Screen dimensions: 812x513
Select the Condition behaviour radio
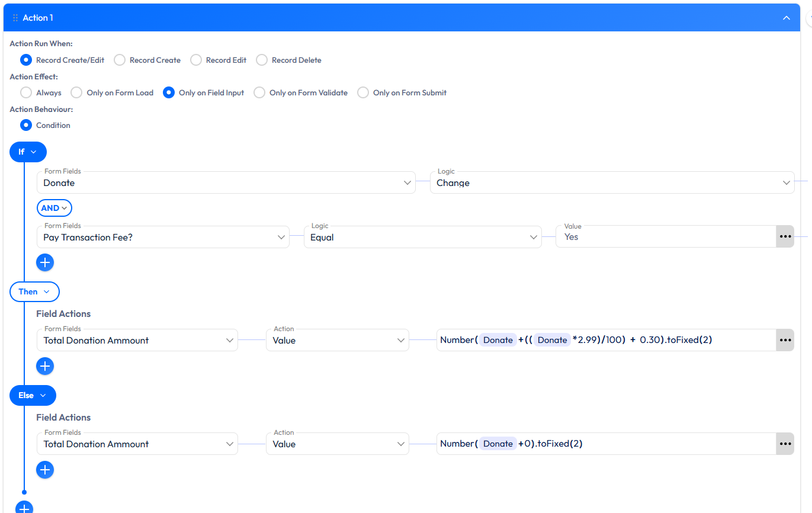coord(25,125)
